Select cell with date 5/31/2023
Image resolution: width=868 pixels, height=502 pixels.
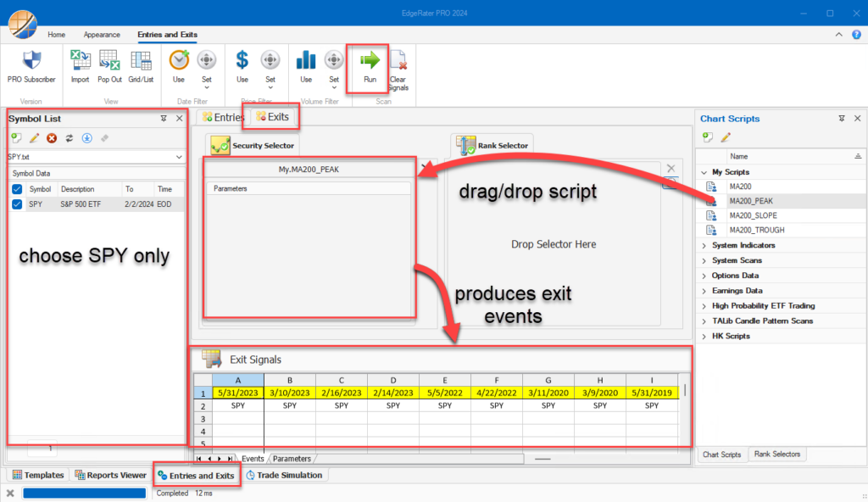click(238, 393)
